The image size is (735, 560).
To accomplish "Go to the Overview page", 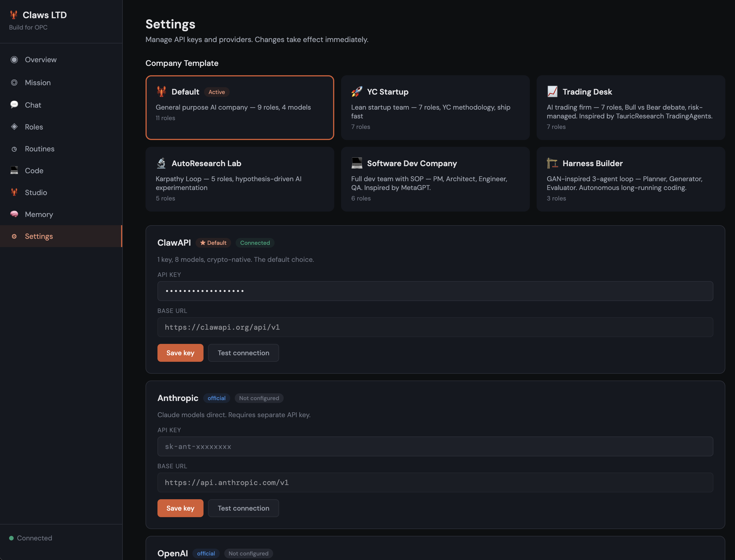I will [x=61, y=60].
